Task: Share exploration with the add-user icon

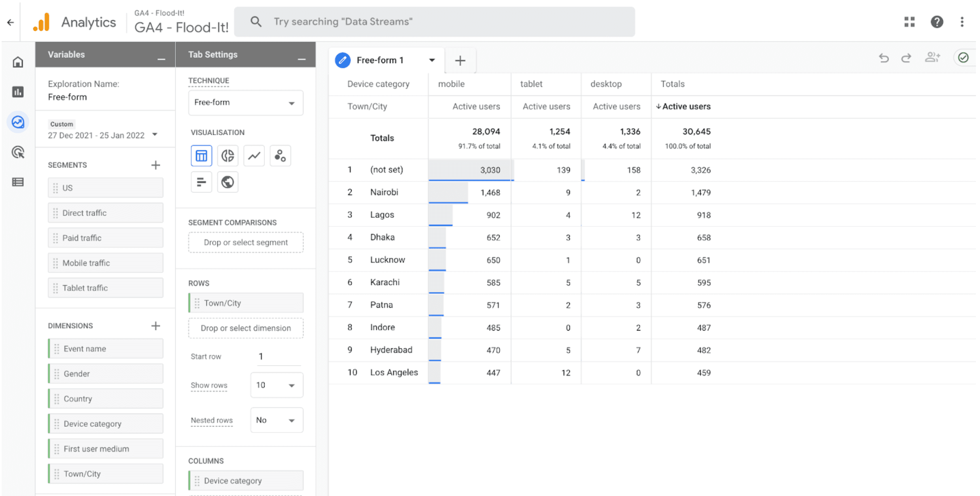Action: click(932, 57)
